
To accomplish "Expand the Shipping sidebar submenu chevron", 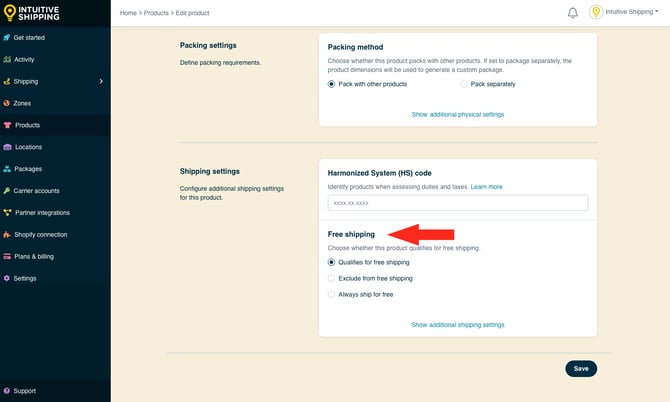I will [x=101, y=81].
